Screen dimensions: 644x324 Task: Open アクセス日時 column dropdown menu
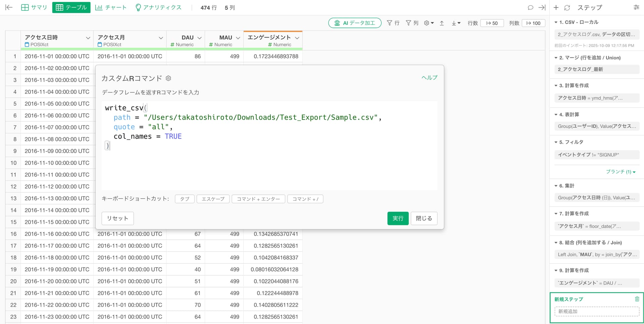(88, 38)
